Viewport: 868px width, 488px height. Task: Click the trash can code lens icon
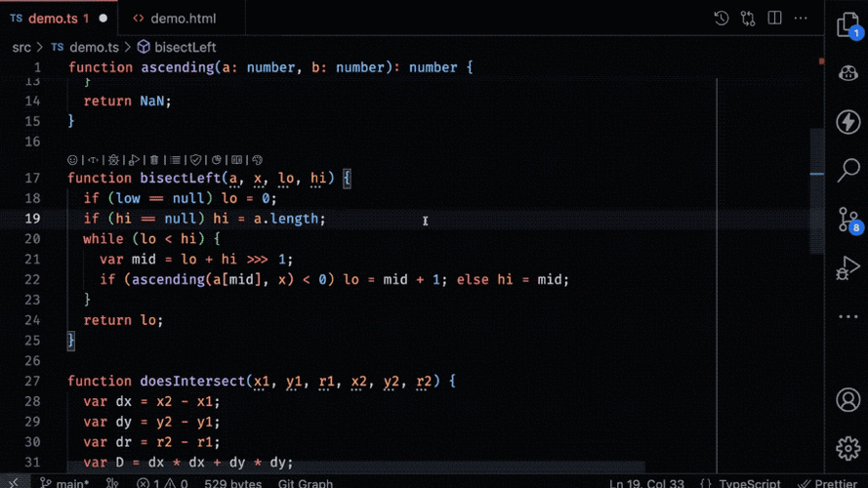pos(154,160)
